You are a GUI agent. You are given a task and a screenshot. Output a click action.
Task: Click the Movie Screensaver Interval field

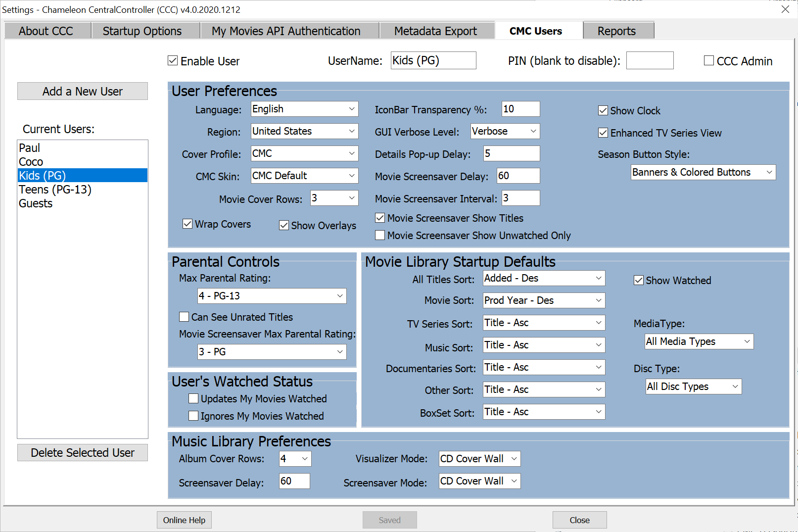[520, 198]
